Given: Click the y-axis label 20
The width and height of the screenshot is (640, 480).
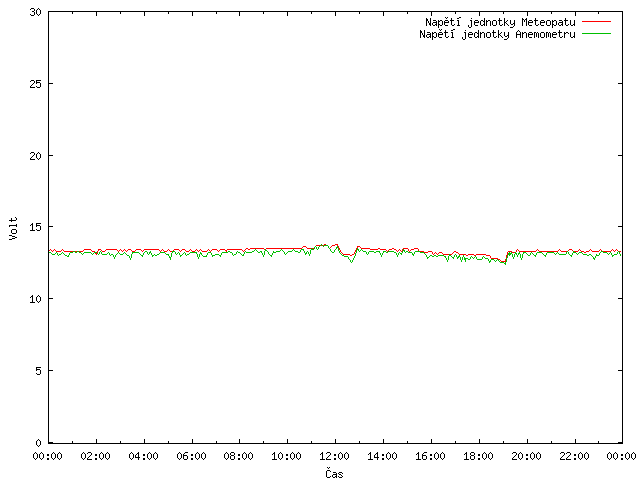Looking at the screenshot, I should [x=36, y=156].
